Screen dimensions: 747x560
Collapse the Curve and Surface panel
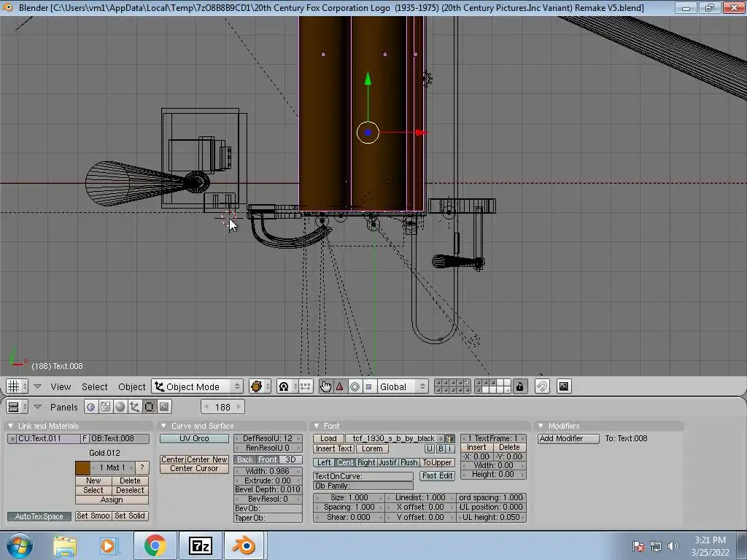[x=163, y=426]
